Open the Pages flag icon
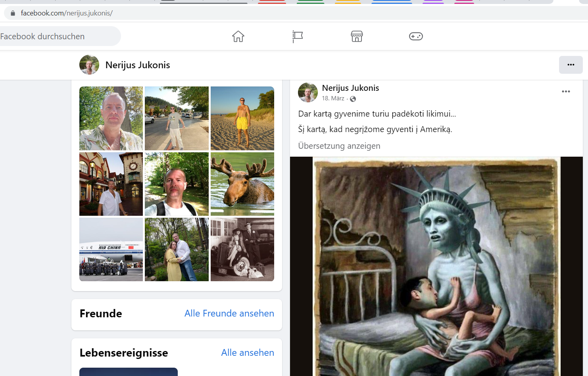The height and width of the screenshot is (376, 588). tap(298, 36)
